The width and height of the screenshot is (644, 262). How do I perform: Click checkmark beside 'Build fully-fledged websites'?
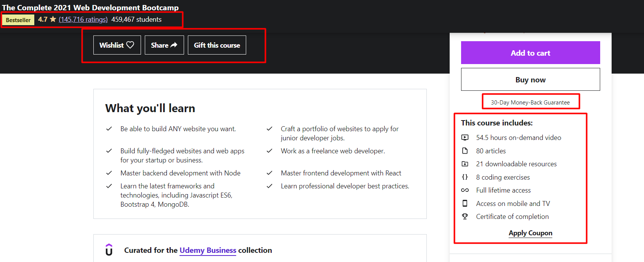[109, 151]
